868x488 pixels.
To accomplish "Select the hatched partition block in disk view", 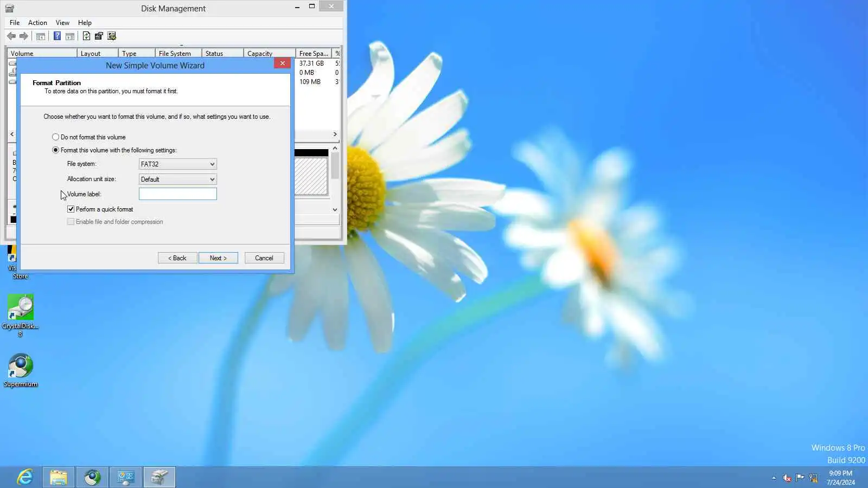I will pyautogui.click(x=311, y=176).
